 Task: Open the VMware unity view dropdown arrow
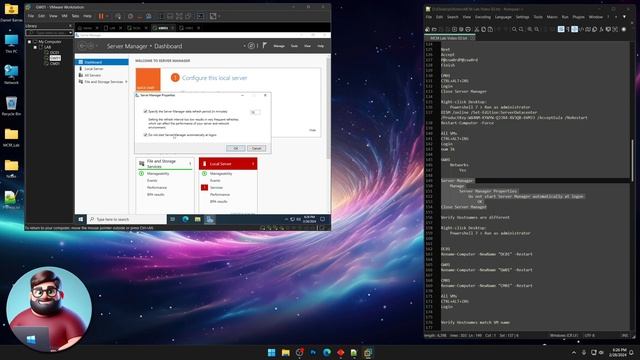(219, 16)
